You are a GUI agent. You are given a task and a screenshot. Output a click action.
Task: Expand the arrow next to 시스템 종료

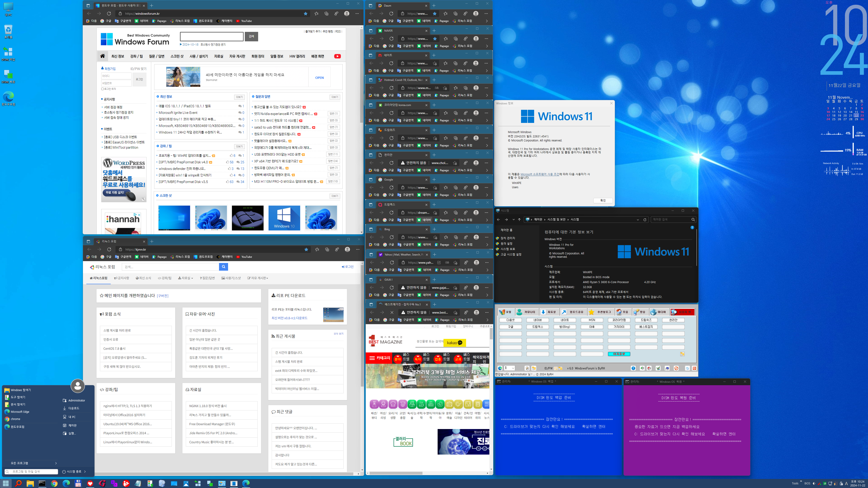tap(85, 472)
